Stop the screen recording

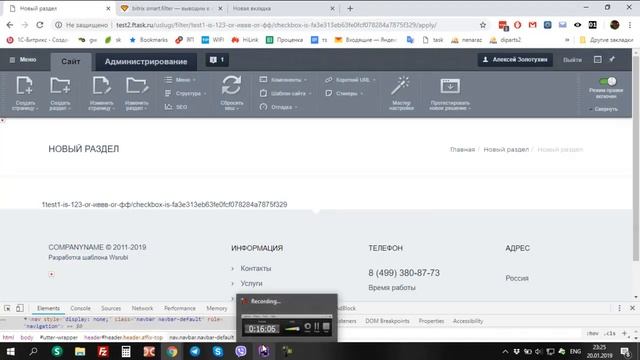tap(326, 327)
